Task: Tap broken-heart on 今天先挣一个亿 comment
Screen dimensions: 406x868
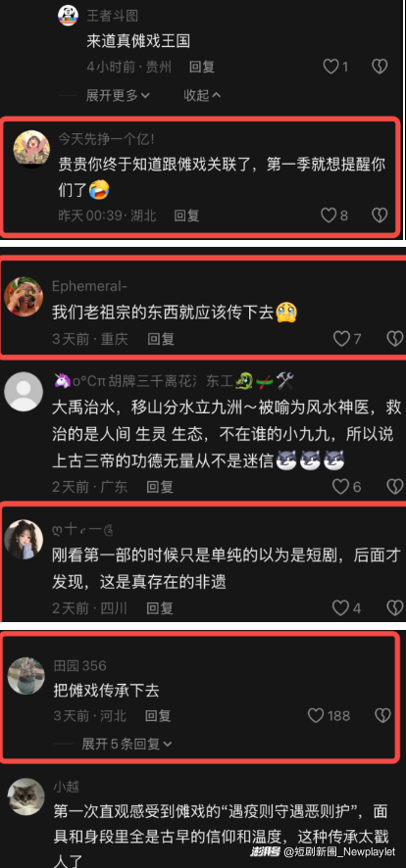Action: point(379,216)
